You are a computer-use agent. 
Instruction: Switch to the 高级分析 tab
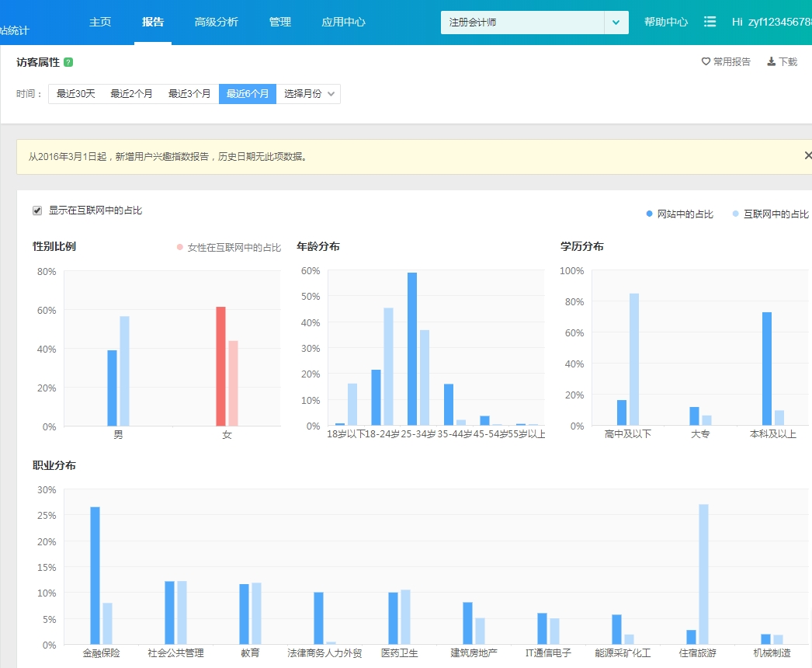pyautogui.click(x=216, y=22)
